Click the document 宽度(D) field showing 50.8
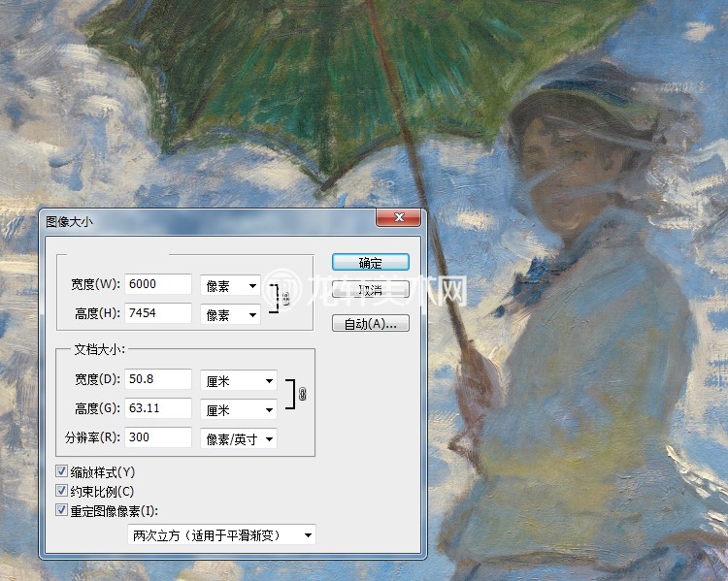Viewport: 728px width, 581px height. pyautogui.click(x=158, y=379)
